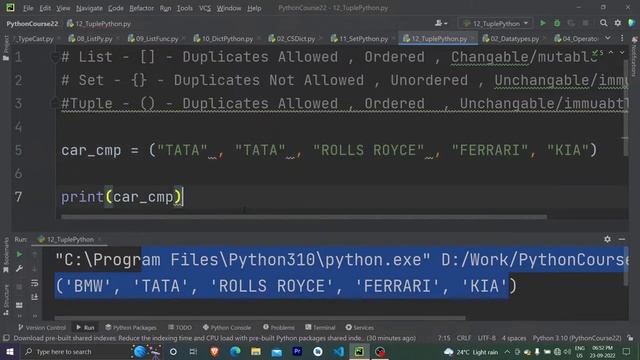Open Microsoft Edge from taskbar
This screenshot has height=360, width=640.
click(235, 351)
